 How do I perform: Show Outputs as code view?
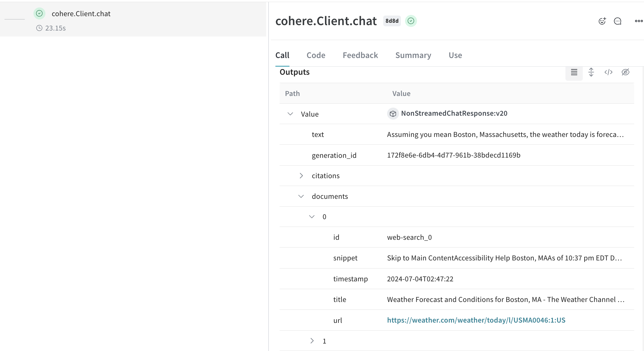coord(608,72)
